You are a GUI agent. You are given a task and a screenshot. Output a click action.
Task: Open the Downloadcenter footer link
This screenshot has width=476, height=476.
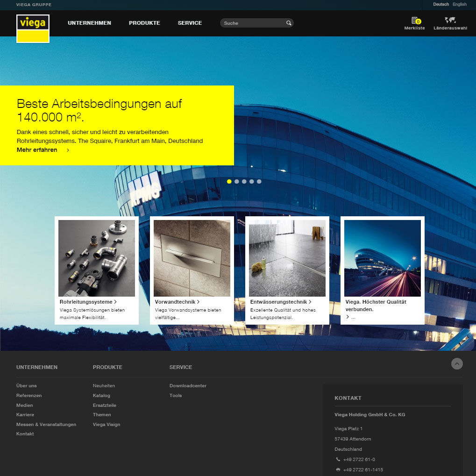(188, 386)
